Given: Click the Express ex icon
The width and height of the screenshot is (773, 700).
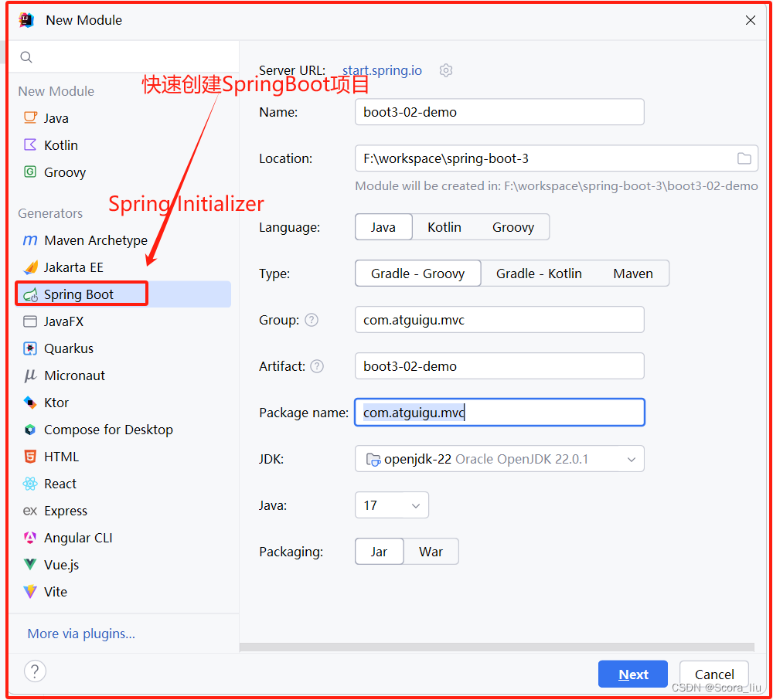Looking at the screenshot, I should pos(30,511).
